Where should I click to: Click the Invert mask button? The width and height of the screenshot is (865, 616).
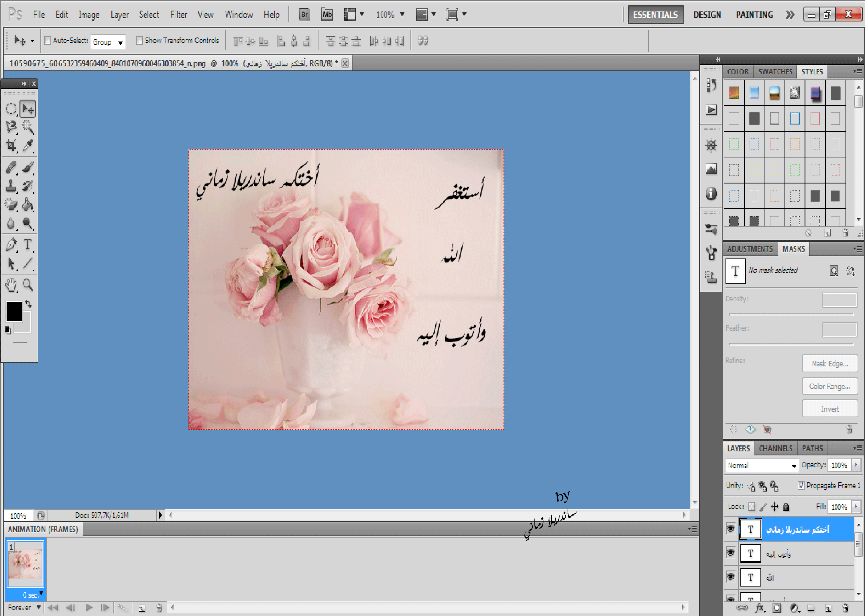point(830,409)
